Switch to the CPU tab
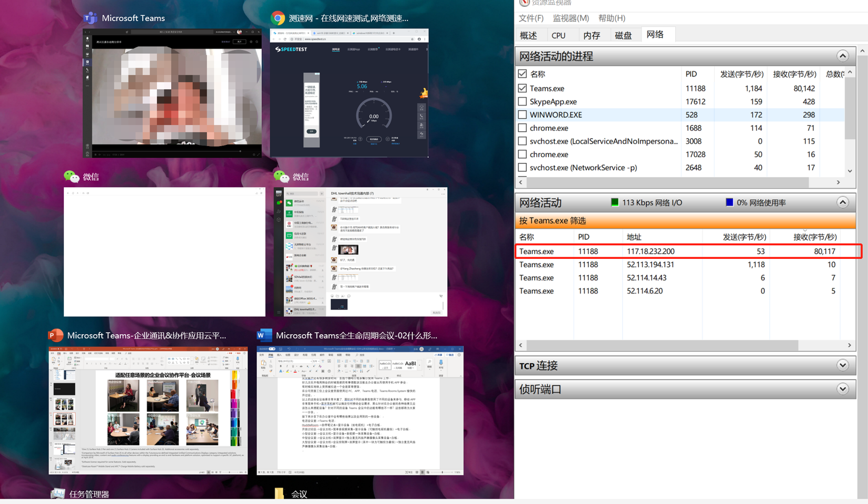The width and height of the screenshot is (868, 504). click(558, 35)
